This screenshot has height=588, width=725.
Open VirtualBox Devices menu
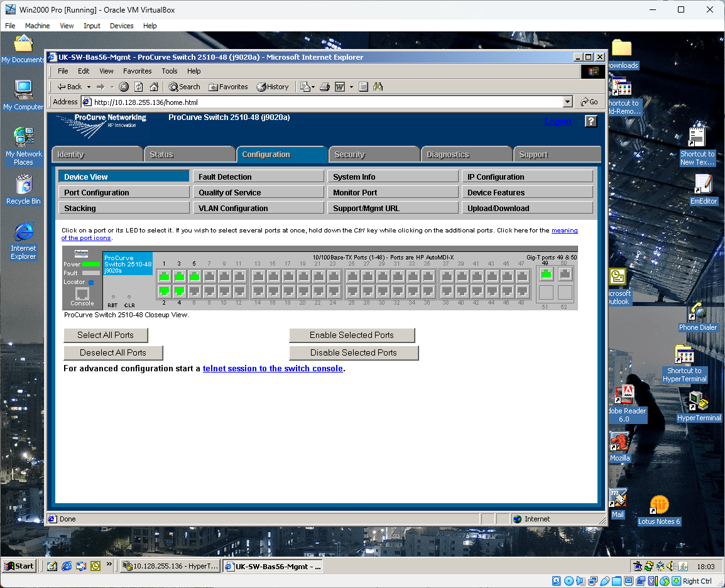tap(122, 26)
